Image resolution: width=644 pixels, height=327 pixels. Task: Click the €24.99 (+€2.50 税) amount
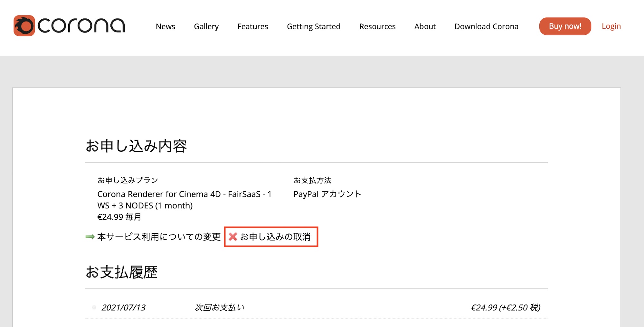(505, 308)
